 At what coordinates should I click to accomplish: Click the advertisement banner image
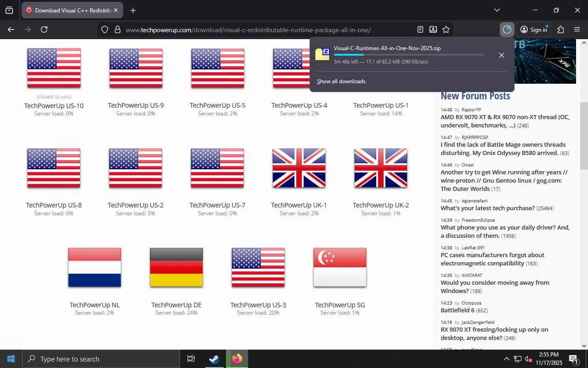[x=545, y=61]
